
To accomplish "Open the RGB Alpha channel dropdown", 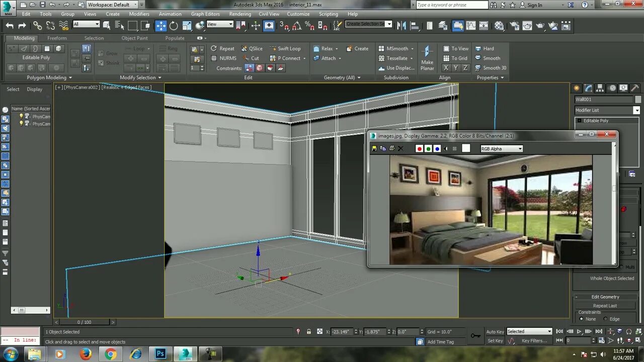I will click(502, 149).
